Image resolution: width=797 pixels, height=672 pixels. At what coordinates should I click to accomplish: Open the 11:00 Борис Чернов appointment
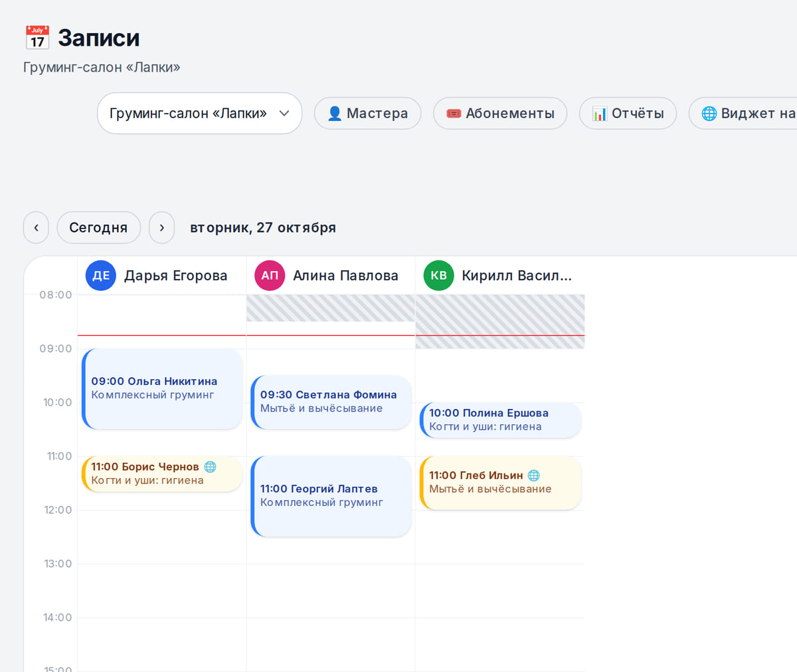tap(162, 474)
